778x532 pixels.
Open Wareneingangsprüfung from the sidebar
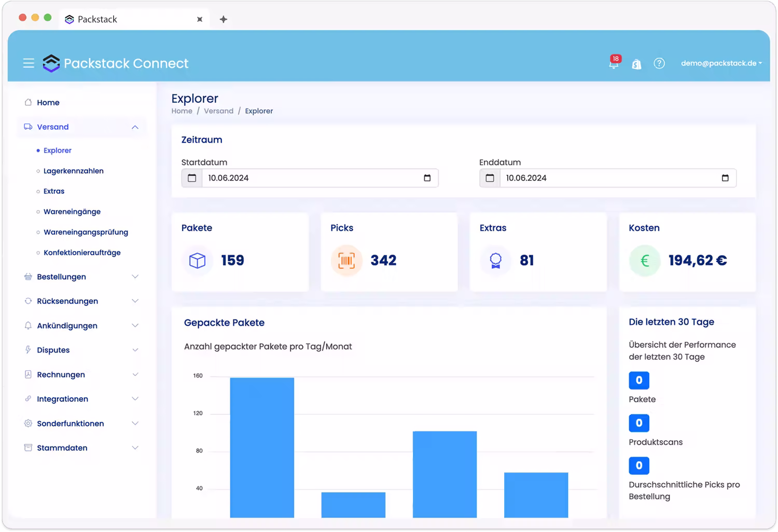86,232
